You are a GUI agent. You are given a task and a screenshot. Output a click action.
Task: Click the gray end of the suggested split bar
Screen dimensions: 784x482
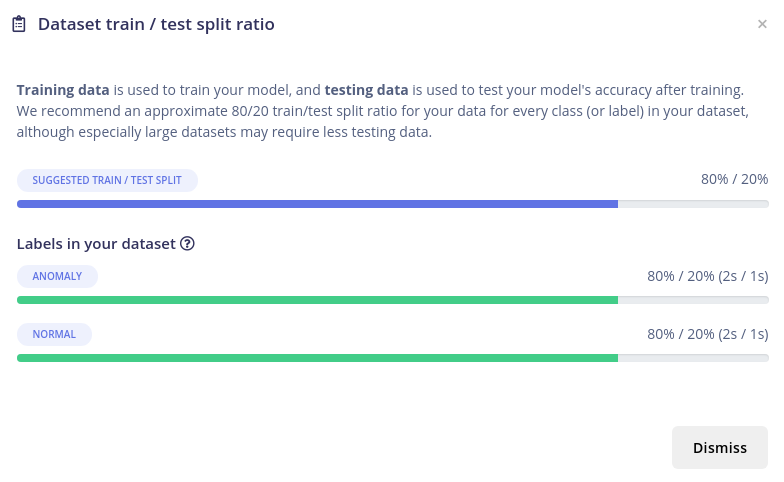(x=693, y=204)
